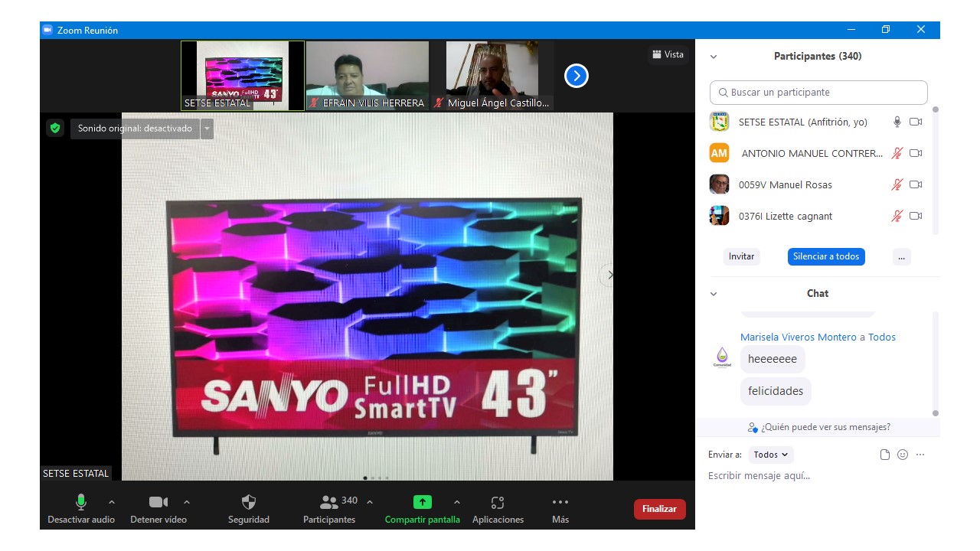Click the participants list scrollbar
The height and width of the screenshot is (551, 980).
tap(935, 170)
